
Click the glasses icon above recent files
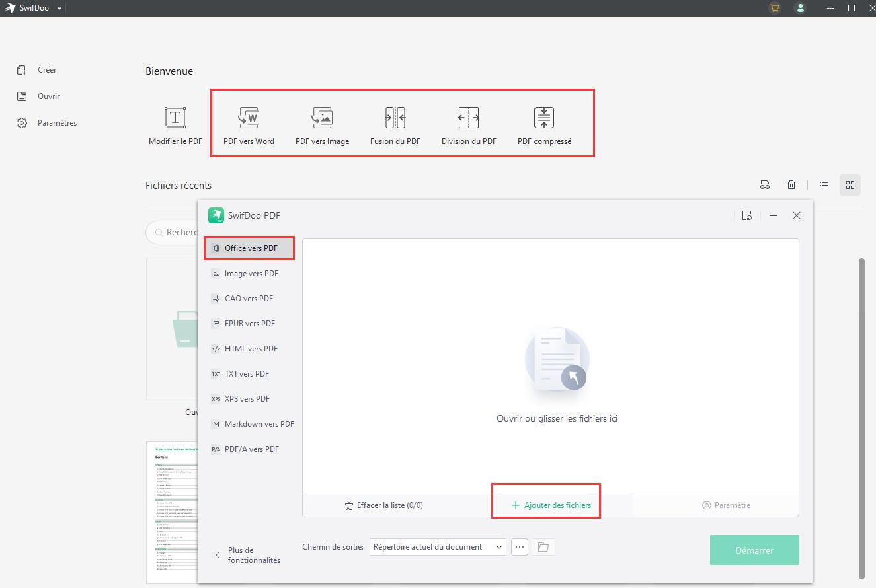tap(765, 185)
